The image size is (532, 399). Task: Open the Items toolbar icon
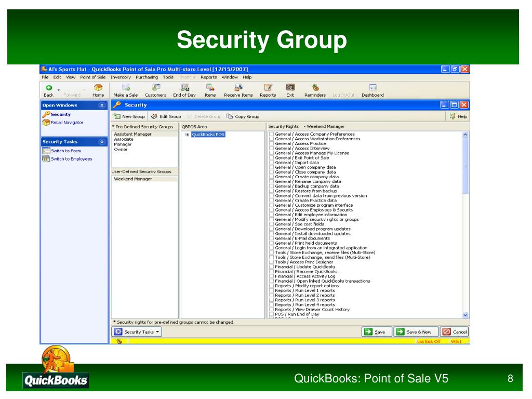pyautogui.click(x=210, y=87)
